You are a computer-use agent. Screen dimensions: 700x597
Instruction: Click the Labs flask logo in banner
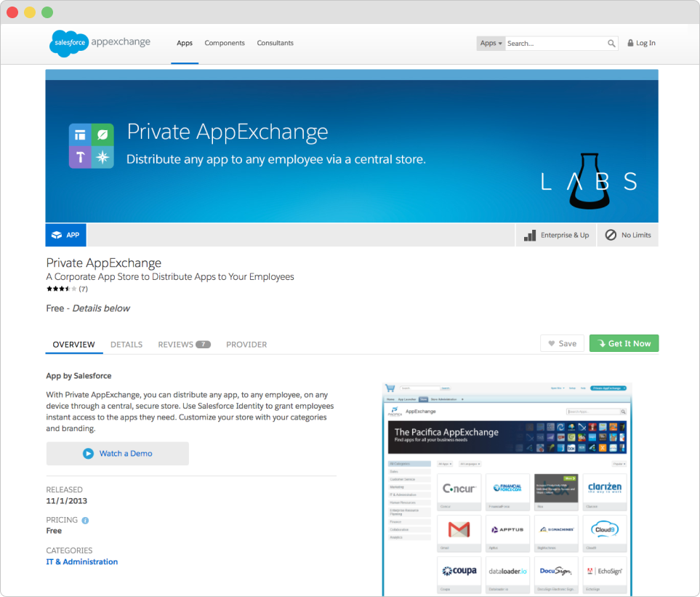pos(590,181)
